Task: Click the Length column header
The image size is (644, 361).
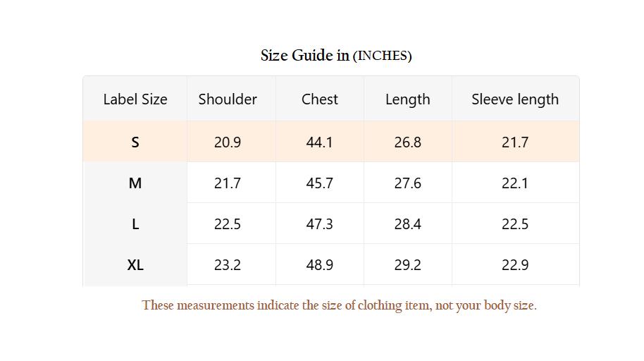Action: click(407, 99)
